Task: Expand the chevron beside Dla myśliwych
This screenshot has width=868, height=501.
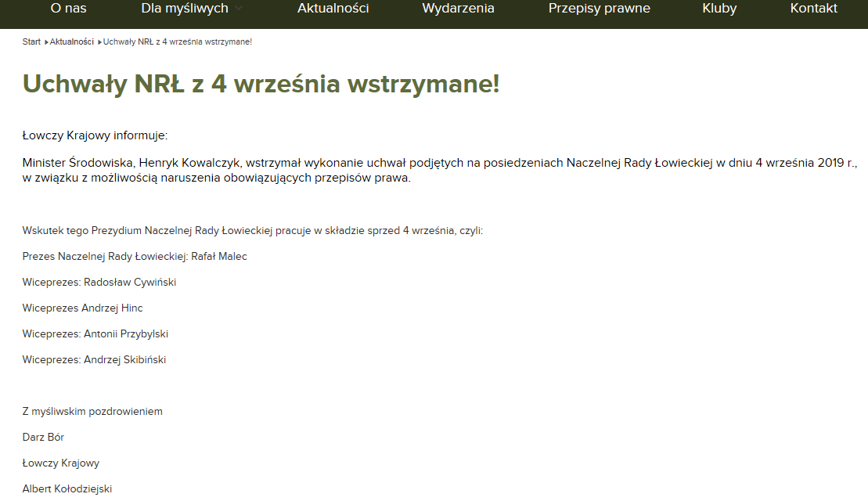Action: pyautogui.click(x=239, y=9)
